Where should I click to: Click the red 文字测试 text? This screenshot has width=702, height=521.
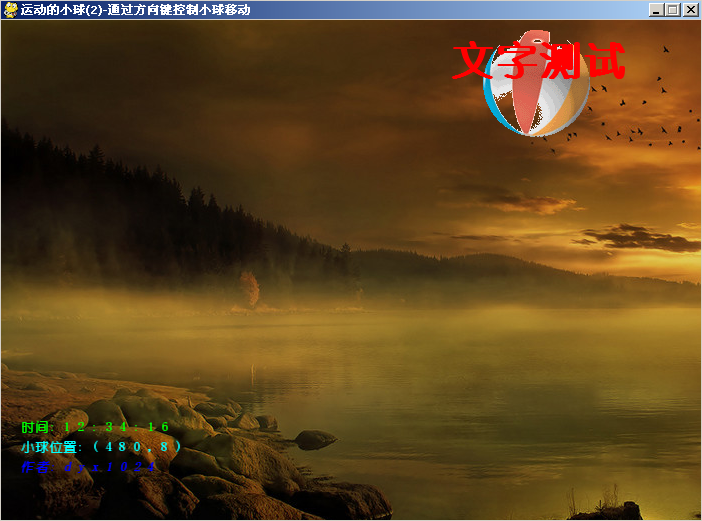pos(539,60)
